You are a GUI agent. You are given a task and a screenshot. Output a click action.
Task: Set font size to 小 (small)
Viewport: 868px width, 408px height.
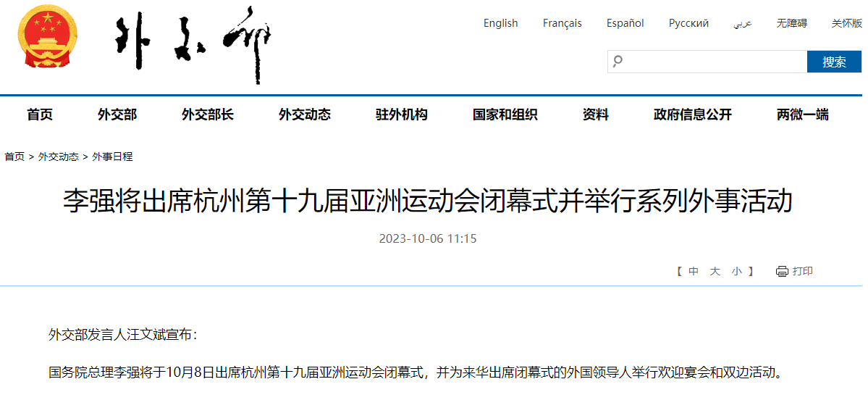coord(736,272)
